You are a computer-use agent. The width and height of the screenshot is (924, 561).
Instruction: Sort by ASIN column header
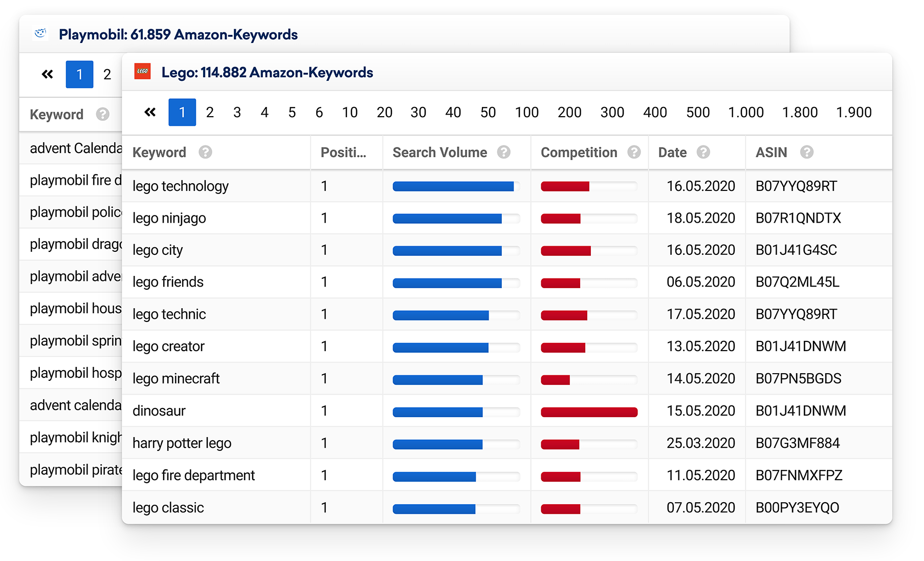[771, 153]
